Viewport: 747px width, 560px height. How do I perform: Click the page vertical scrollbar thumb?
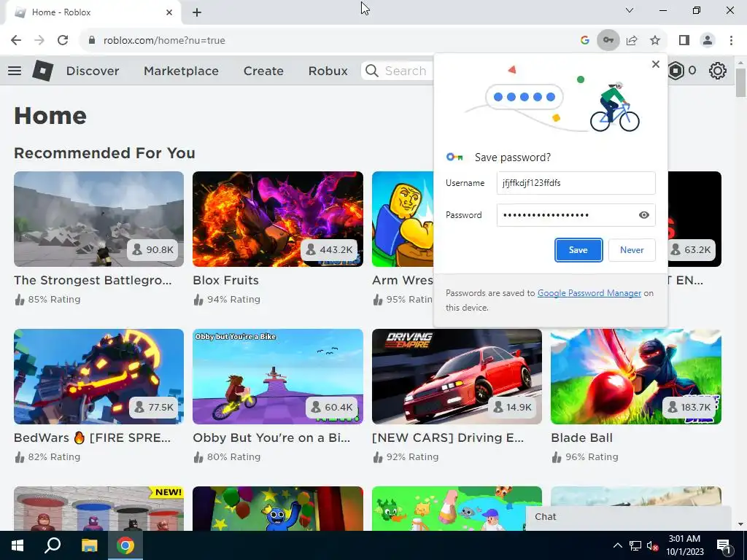(740, 82)
